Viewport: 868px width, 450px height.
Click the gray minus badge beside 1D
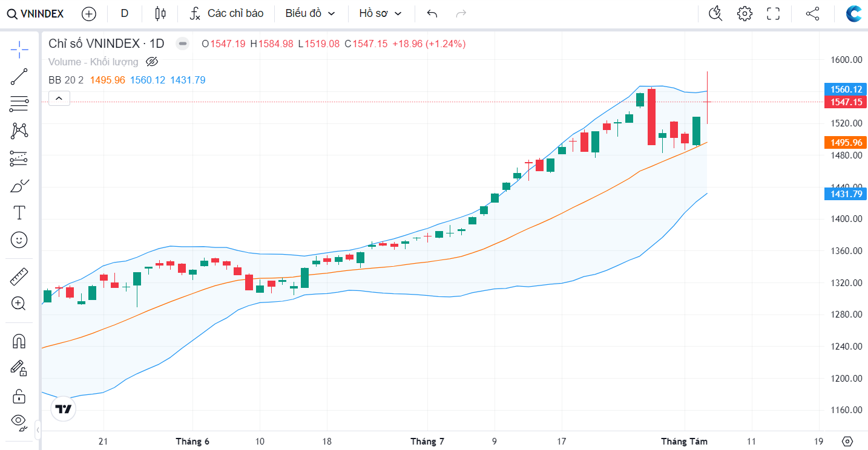coord(182,44)
